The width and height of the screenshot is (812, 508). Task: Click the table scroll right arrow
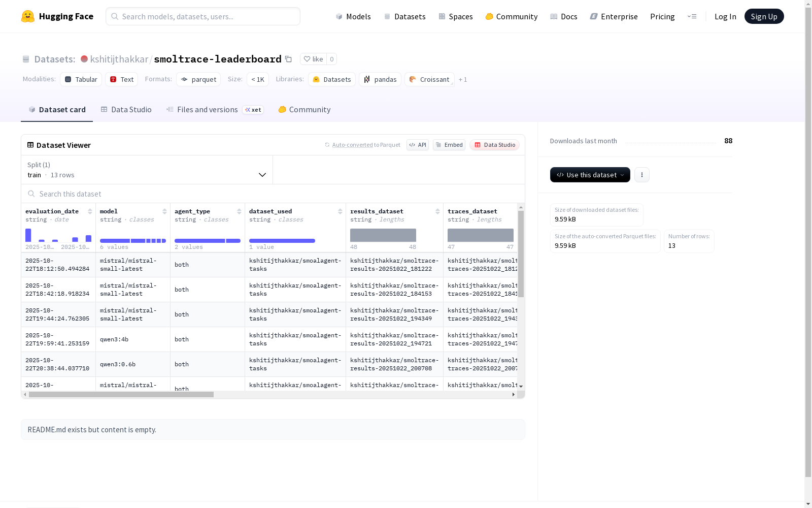[513, 394]
